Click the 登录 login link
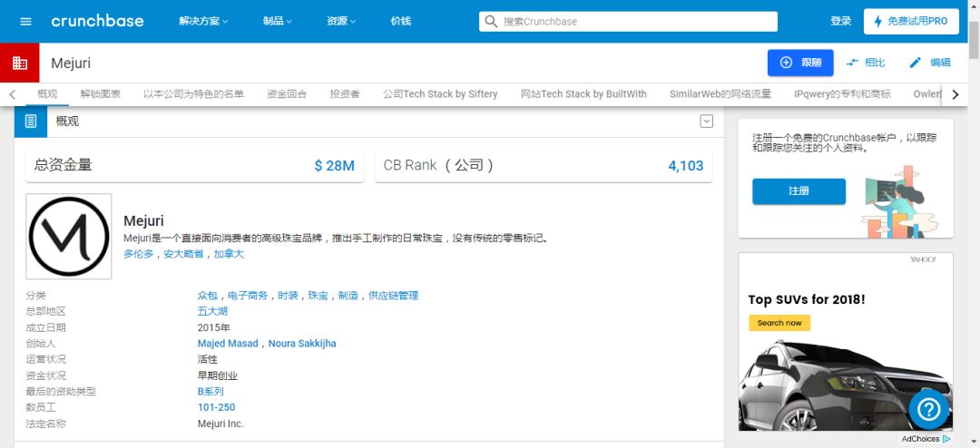 840,21
